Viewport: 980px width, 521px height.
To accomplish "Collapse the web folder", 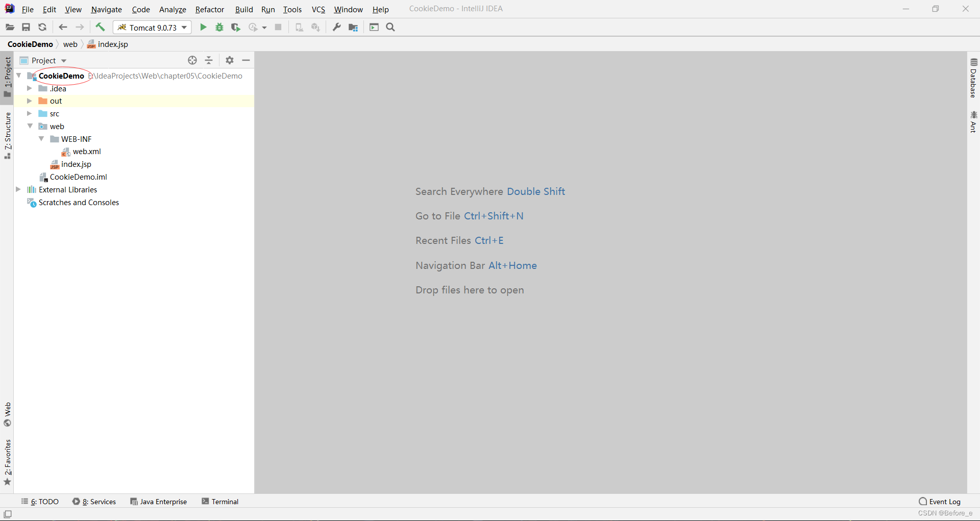I will click(x=30, y=126).
